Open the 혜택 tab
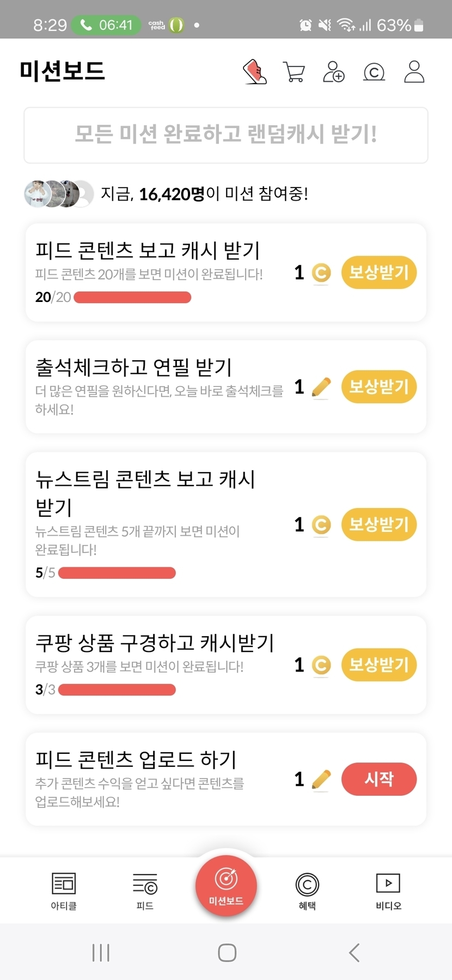The width and height of the screenshot is (452, 980). (307, 891)
